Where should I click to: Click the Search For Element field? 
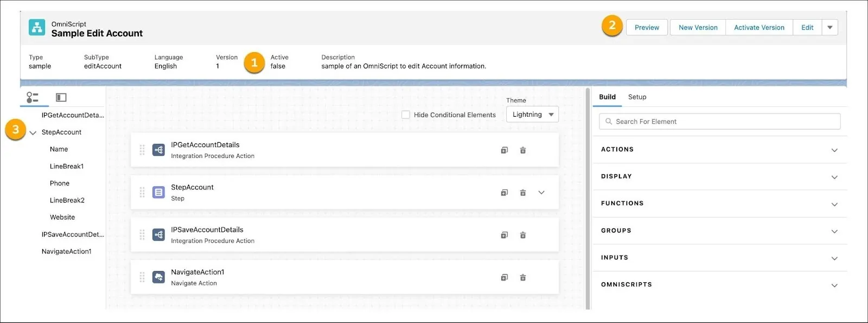pos(719,122)
